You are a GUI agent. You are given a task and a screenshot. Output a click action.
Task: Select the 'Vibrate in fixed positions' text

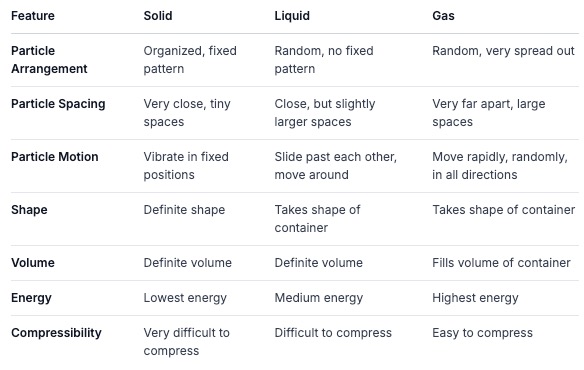186,165
